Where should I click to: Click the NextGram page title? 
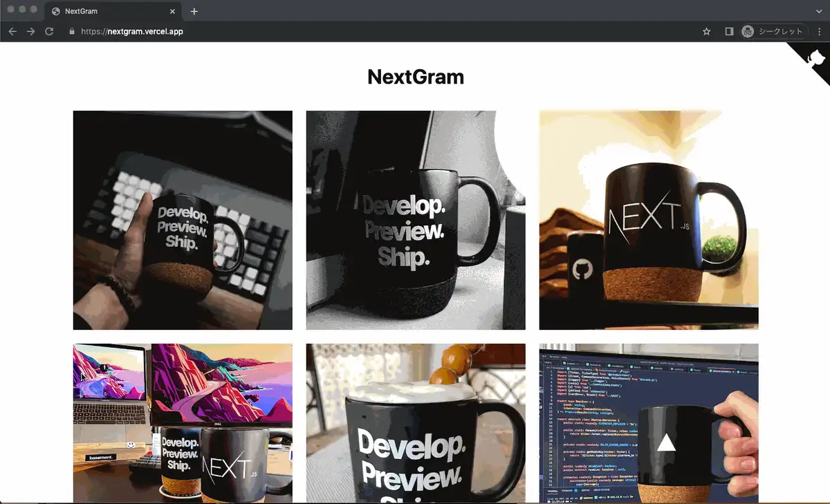[414, 77]
